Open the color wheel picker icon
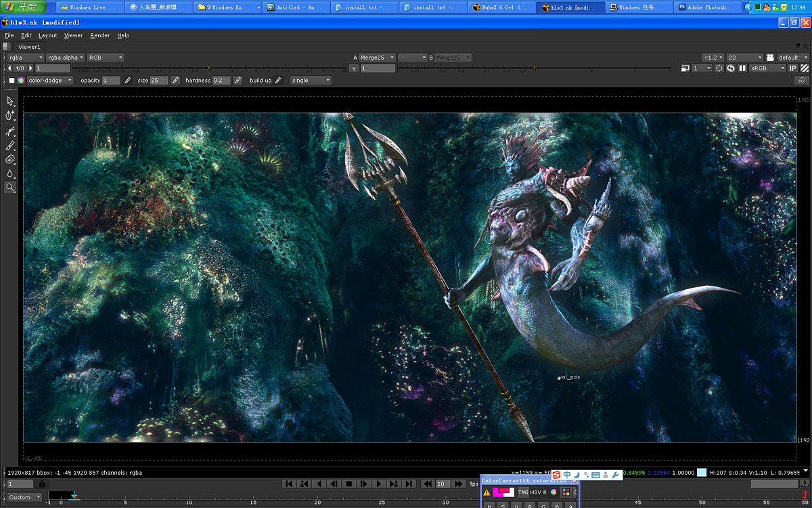 (x=21, y=80)
